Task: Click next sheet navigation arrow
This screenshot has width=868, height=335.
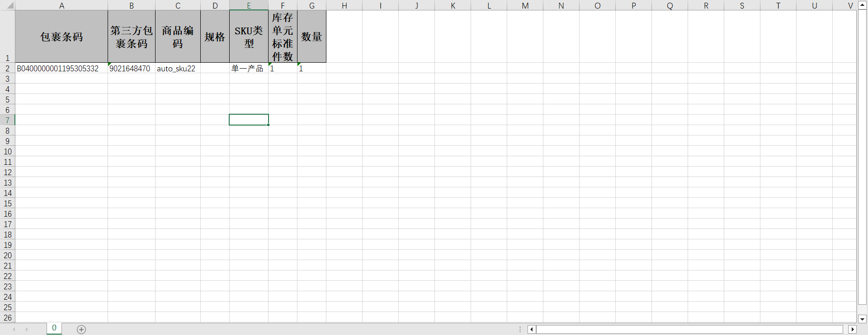Action: [27, 330]
